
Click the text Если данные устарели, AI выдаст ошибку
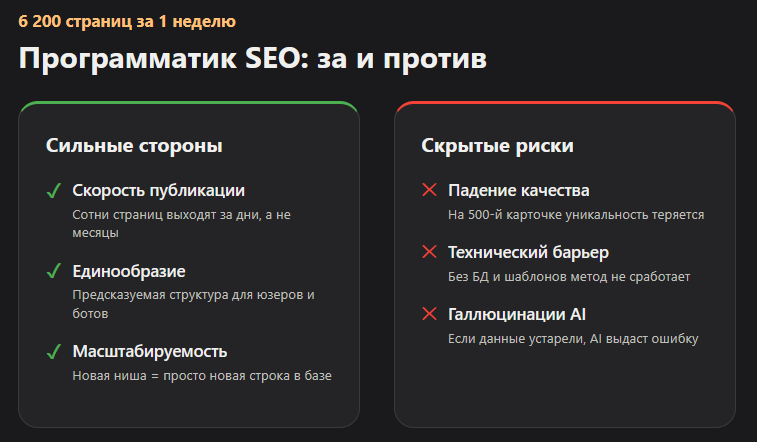(x=573, y=339)
